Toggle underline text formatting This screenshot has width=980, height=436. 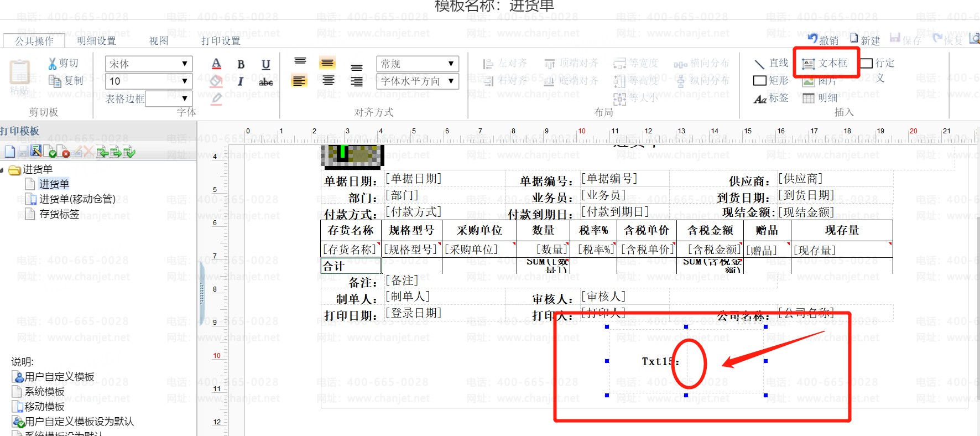(266, 64)
